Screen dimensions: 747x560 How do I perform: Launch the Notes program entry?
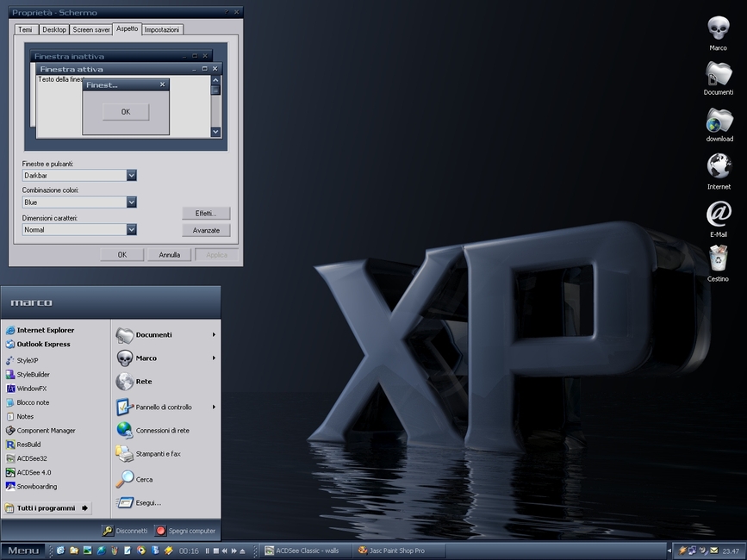click(20, 417)
